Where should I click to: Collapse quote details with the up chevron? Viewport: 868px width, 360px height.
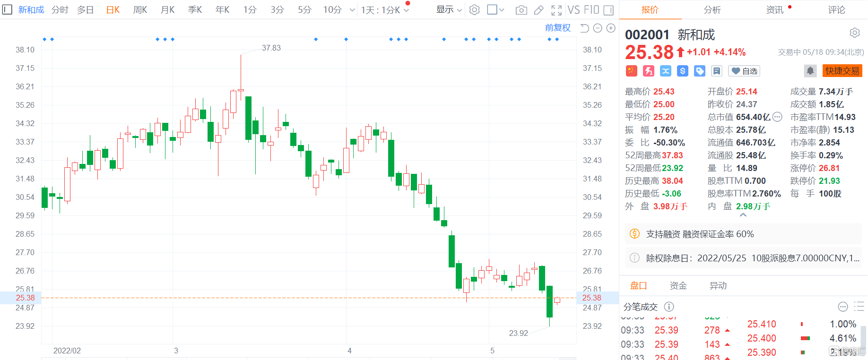point(743,215)
